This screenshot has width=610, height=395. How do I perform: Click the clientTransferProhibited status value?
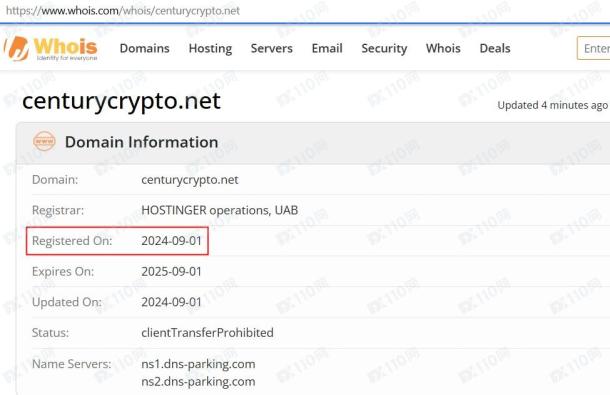[x=207, y=333]
